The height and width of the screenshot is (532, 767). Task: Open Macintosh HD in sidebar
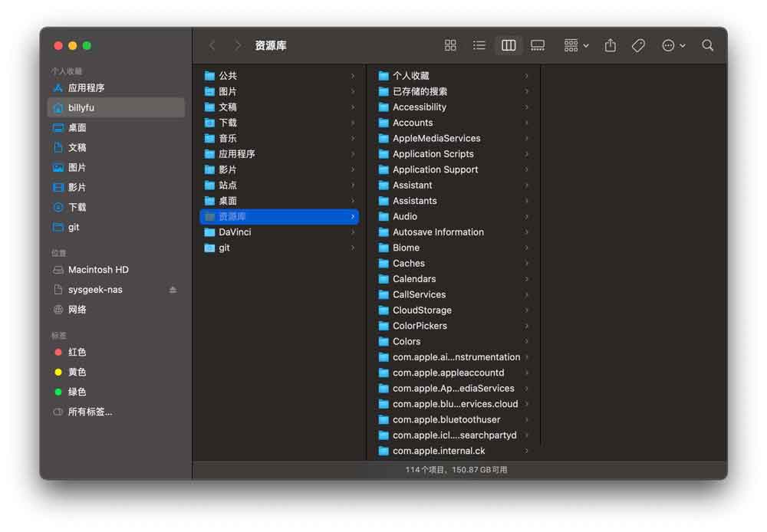point(98,270)
